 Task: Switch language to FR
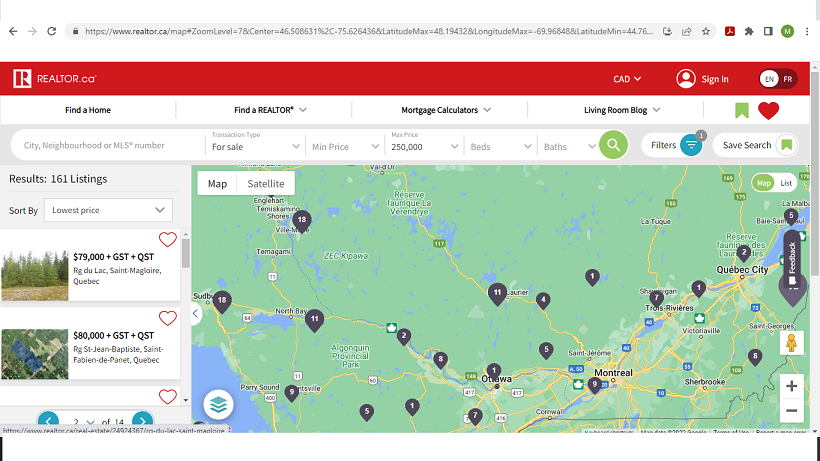point(788,79)
